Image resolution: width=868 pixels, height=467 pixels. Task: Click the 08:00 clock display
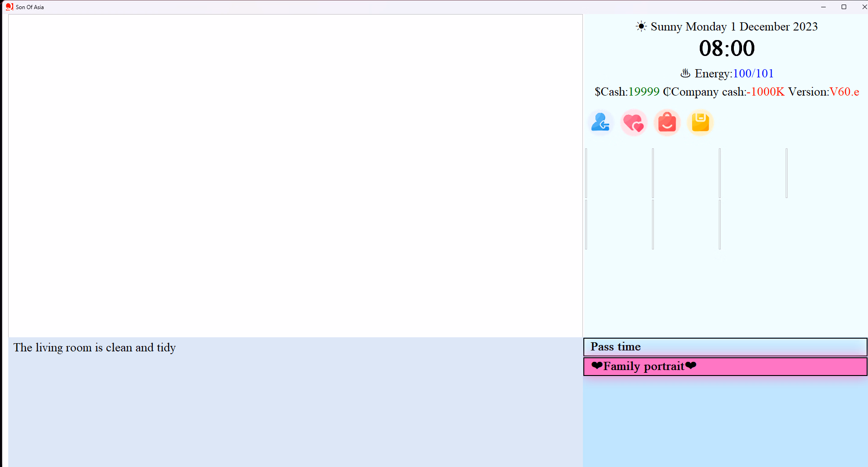[x=727, y=48]
